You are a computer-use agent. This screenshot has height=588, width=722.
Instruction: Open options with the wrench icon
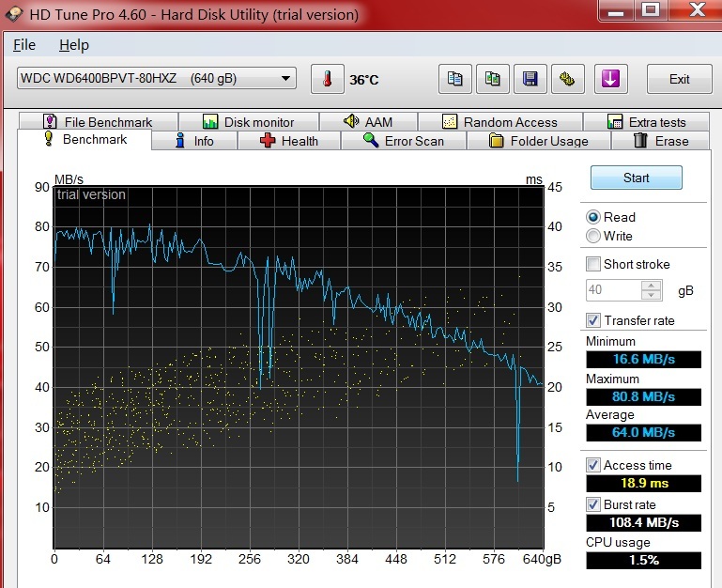566,79
